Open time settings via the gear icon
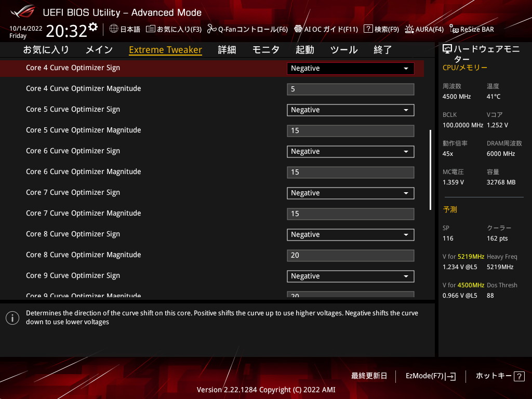The height and width of the screenshot is (399, 532). (x=92, y=27)
